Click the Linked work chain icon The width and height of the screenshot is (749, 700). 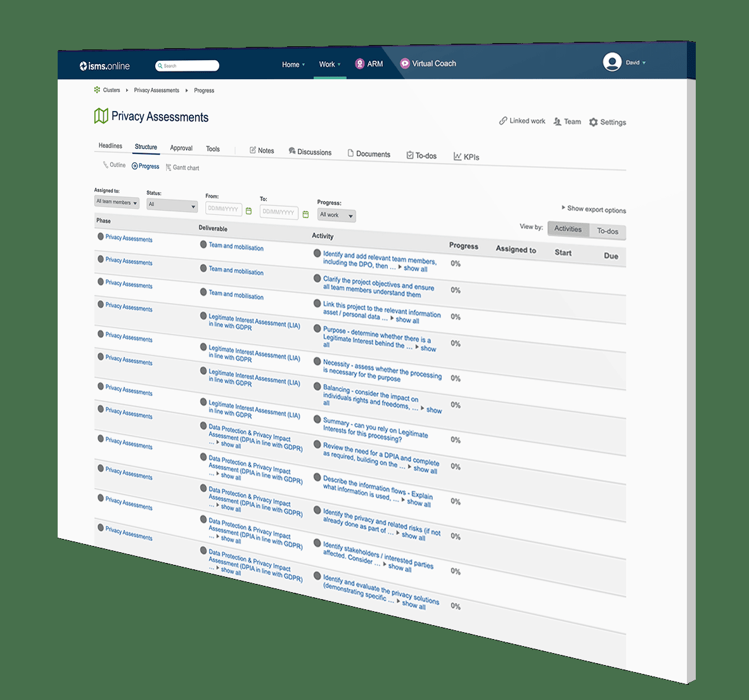(503, 120)
